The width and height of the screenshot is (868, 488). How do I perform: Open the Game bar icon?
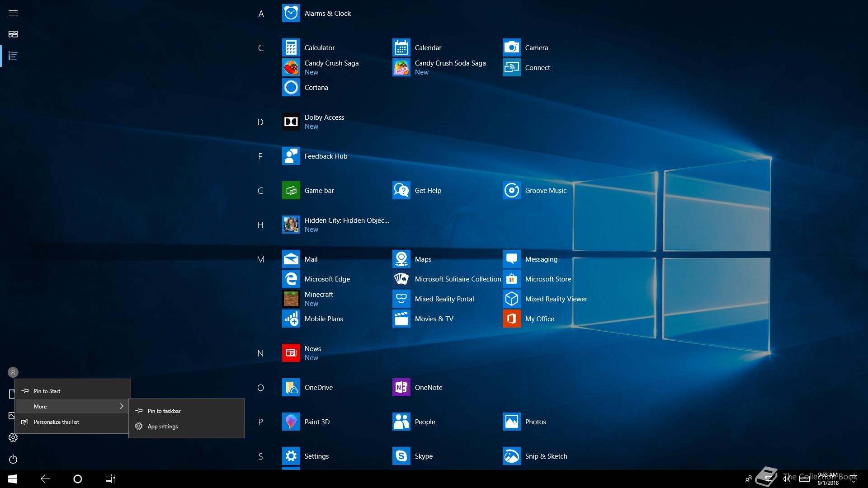pyautogui.click(x=291, y=191)
